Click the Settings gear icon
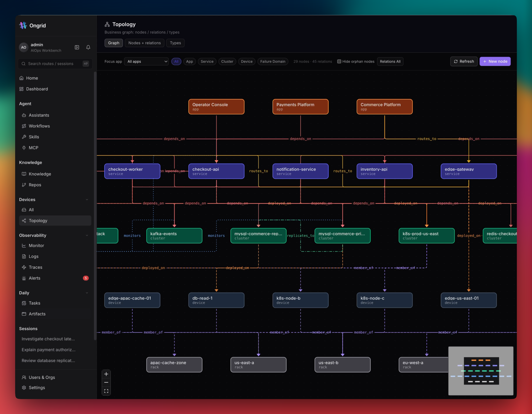 click(x=24, y=388)
